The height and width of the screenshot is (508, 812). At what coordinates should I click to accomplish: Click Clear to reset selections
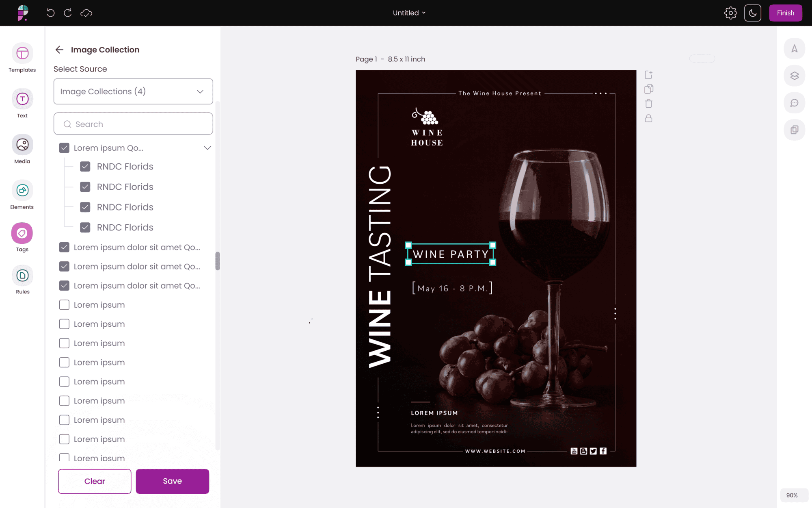pyautogui.click(x=94, y=481)
